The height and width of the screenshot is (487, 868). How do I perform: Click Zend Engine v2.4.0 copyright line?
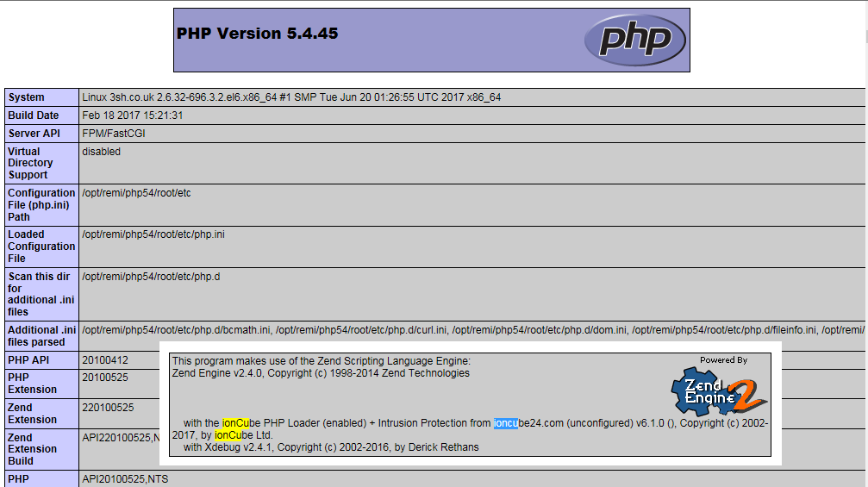point(321,373)
